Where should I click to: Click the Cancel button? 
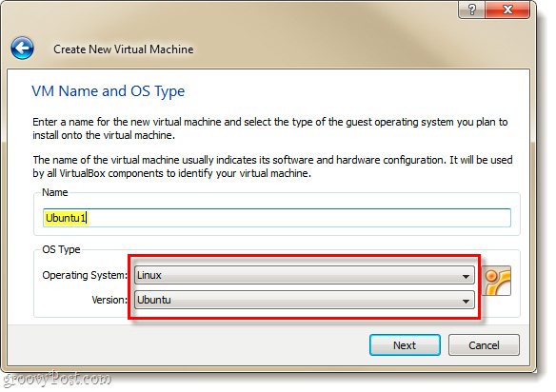[x=484, y=344]
